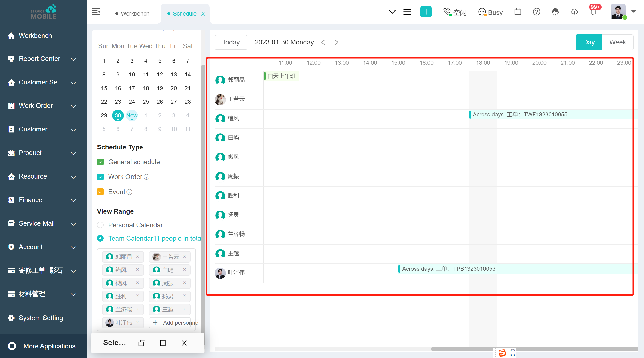Image resolution: width=644 pixels, height=358 pixels.
Task: Click the Sogou input method icon
Action: click(x=502, y=353)
